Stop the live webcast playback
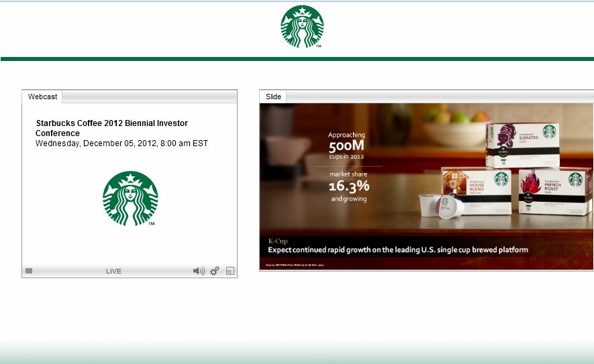594x364 pixels. click(x=29, y=271)
